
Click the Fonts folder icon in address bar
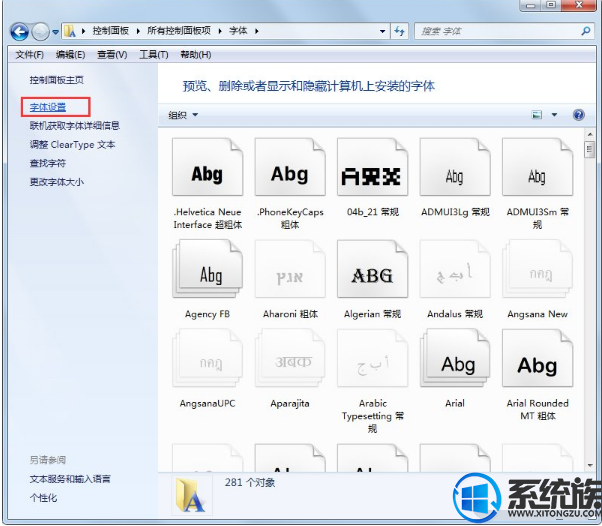pos(70,31)
